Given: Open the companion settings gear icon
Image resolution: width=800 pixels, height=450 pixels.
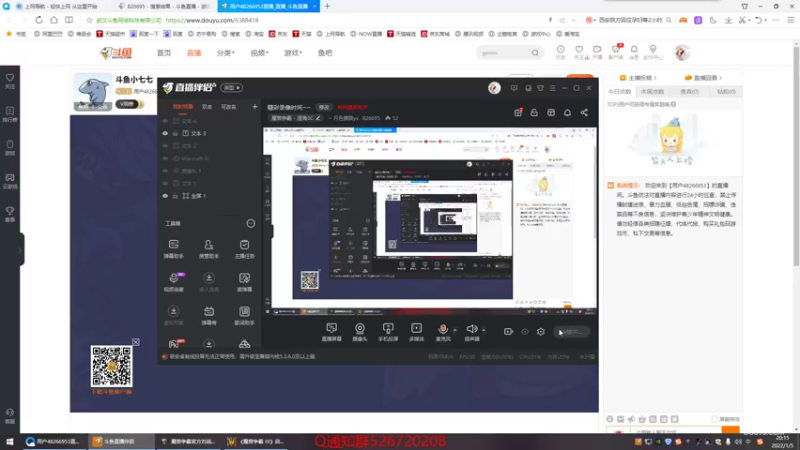Looking at the screenshot, I should click(x=541, y=332).
